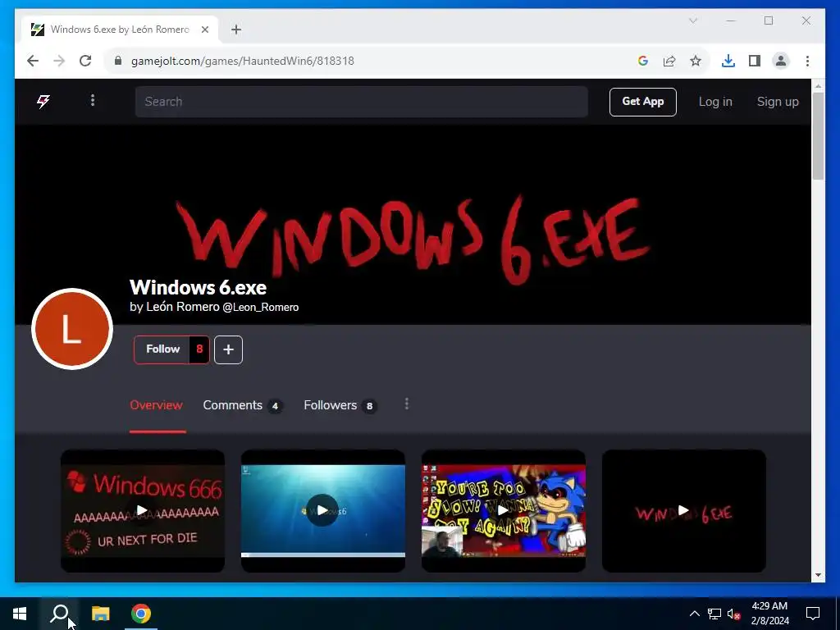Click the plus button beside Follow
The image size is (840, 630).
click(x=228, y=349)
